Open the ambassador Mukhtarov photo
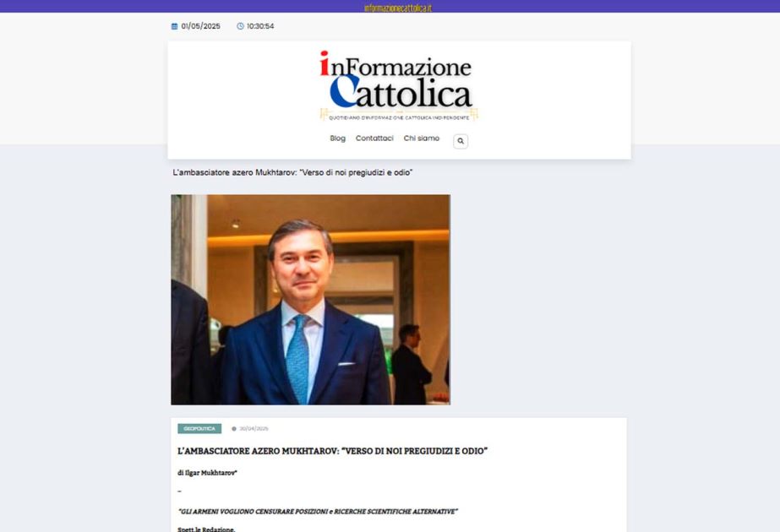 coord(310,300)
